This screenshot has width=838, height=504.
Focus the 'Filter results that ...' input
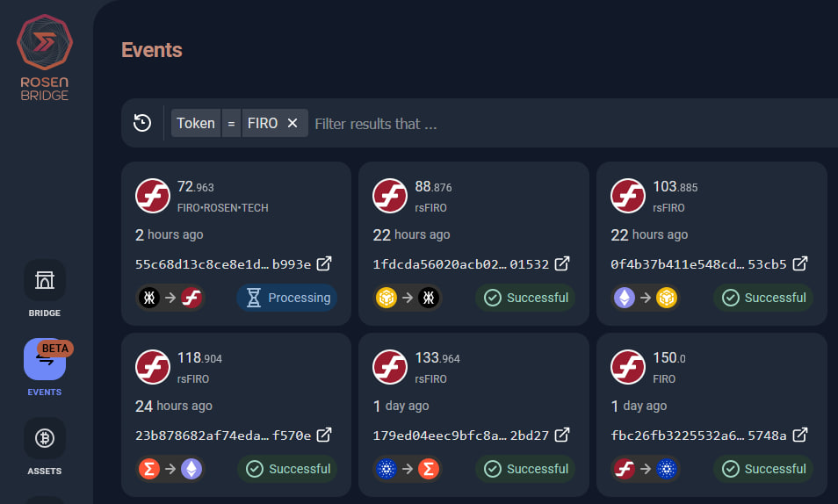tap(572, 124)
